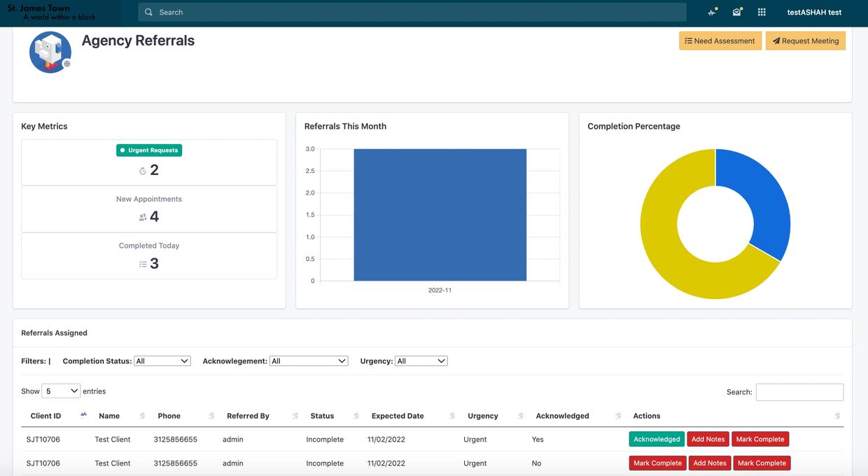Expand the Urgency filter dropdown
Viewport: 868px width, 476px height.
[x=421, y=361]
